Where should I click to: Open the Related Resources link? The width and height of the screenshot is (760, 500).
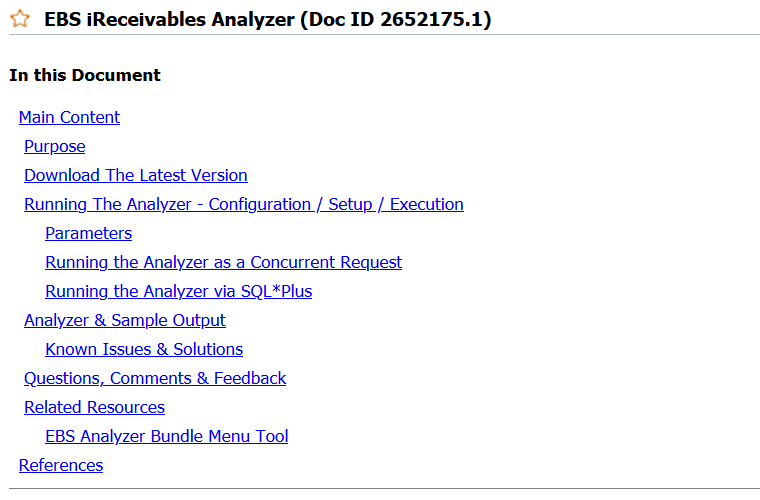point(94,407)
